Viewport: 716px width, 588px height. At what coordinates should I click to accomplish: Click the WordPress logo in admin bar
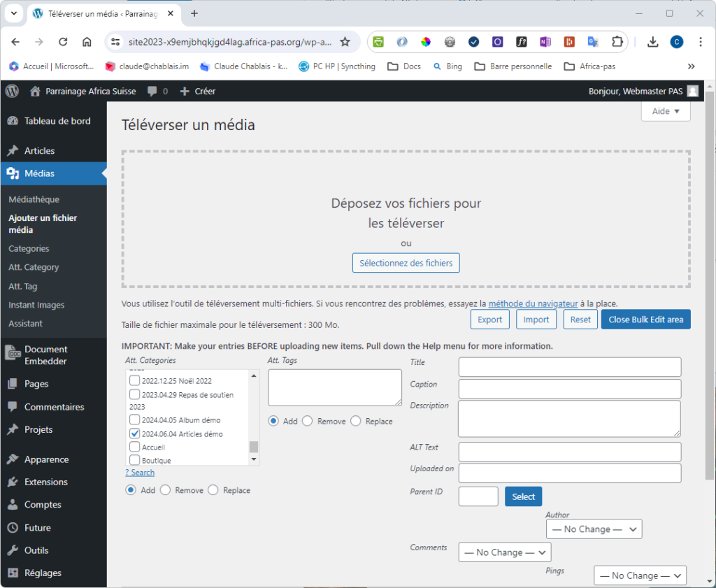[12, 91]
